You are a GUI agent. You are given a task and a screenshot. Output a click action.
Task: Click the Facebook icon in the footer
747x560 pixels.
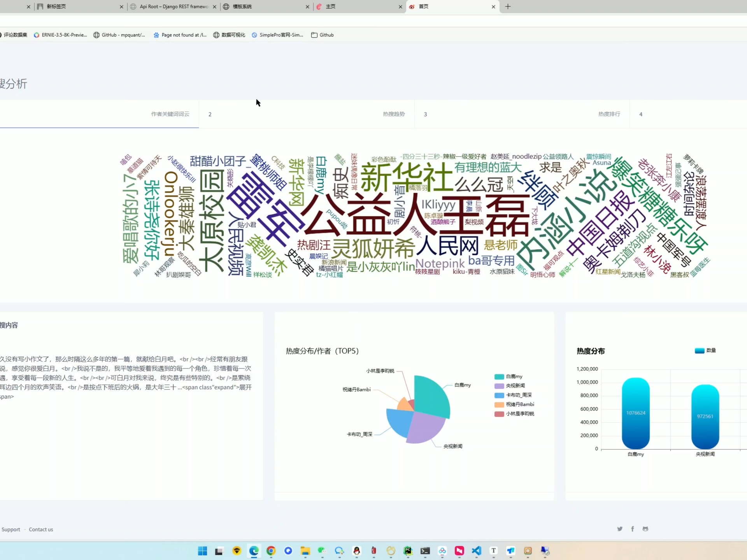click(x=633, y=529)
